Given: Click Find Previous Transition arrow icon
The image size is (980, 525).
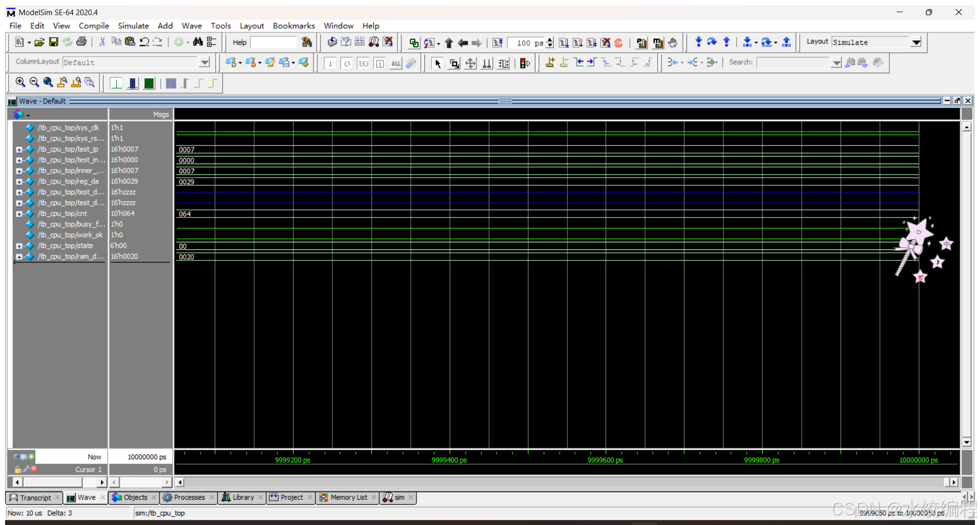Looking at the screenshot, I should (579, 63).
